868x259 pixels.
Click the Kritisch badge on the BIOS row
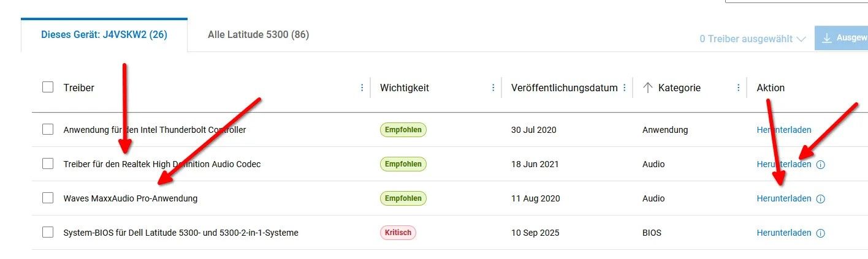coord(398,233)
